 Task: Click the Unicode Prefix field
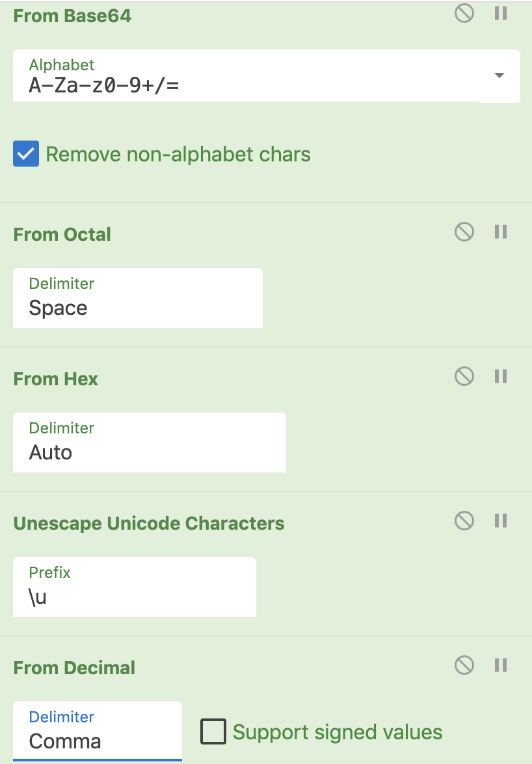(134, 588)
